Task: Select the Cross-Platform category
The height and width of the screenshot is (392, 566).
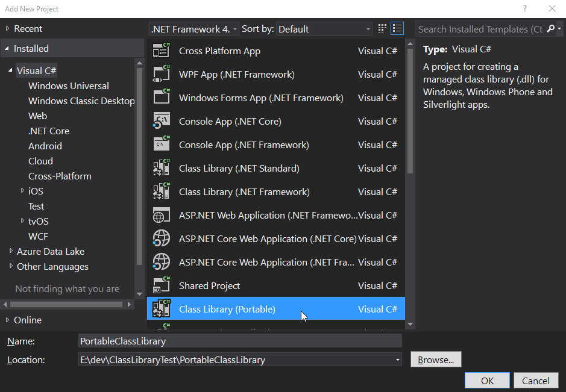Action: click(60, 176)
